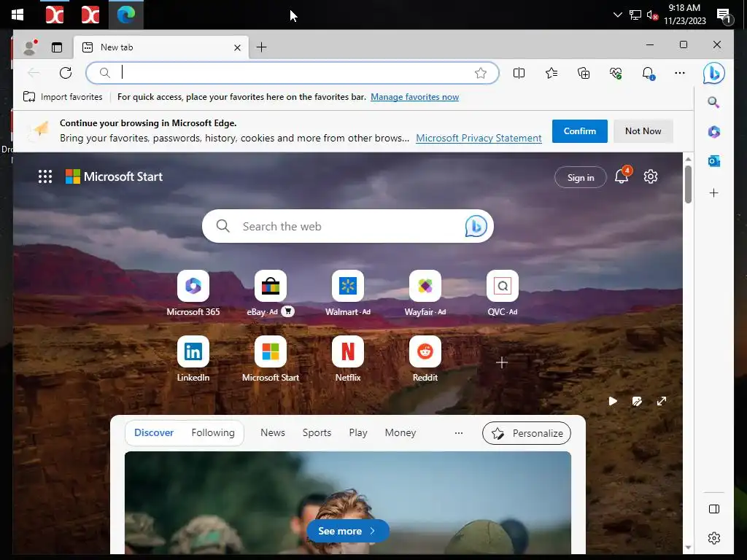Switch to the Play tab
This screenshot has width=747, height=560.
point(357,433)
